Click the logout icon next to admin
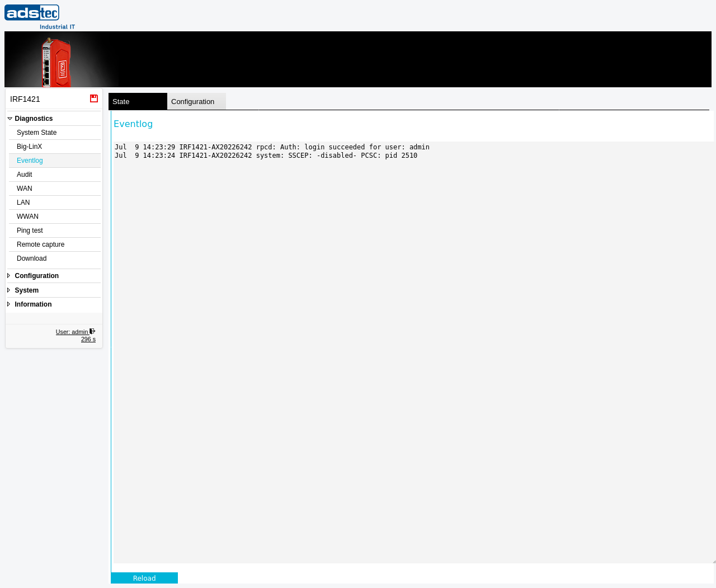 click(x=92, y=331)
